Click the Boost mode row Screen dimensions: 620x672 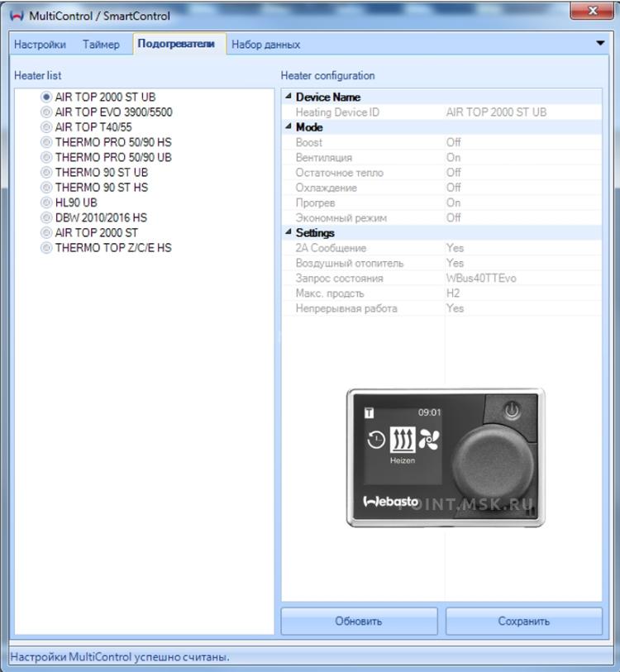click(441, 142)
